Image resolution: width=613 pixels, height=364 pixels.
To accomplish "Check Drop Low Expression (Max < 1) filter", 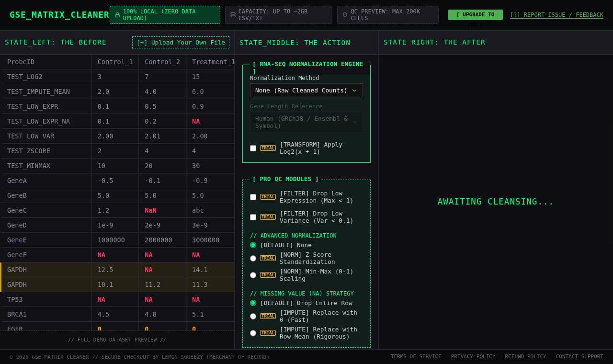I will coord(253,197).
